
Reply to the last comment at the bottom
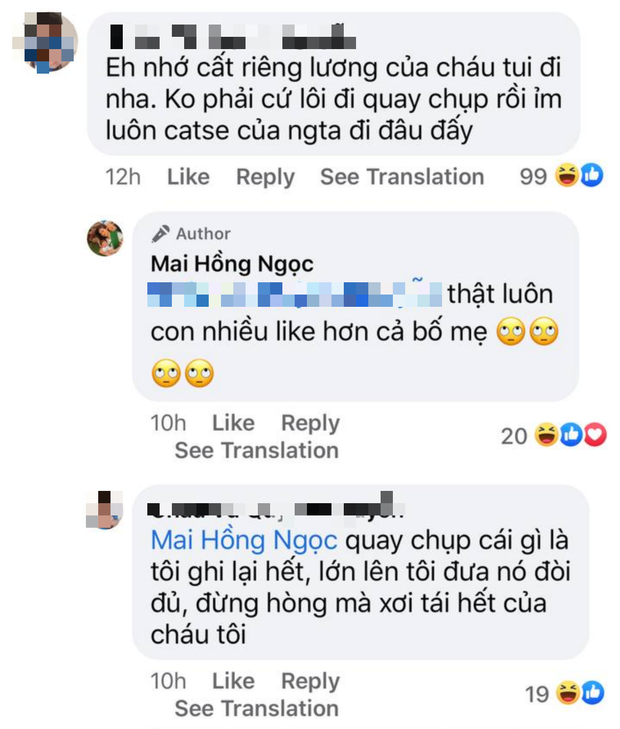coord(310,681)
